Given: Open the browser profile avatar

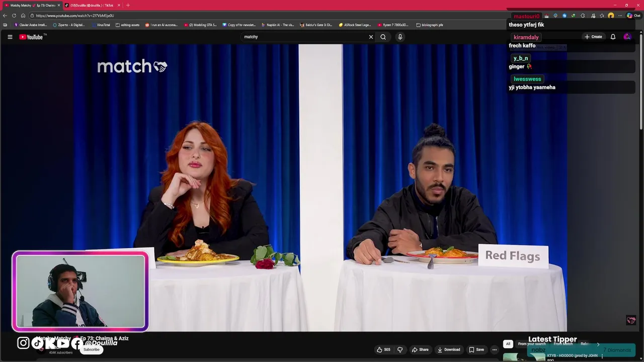Looking at the screenshot, I should 611,16.
